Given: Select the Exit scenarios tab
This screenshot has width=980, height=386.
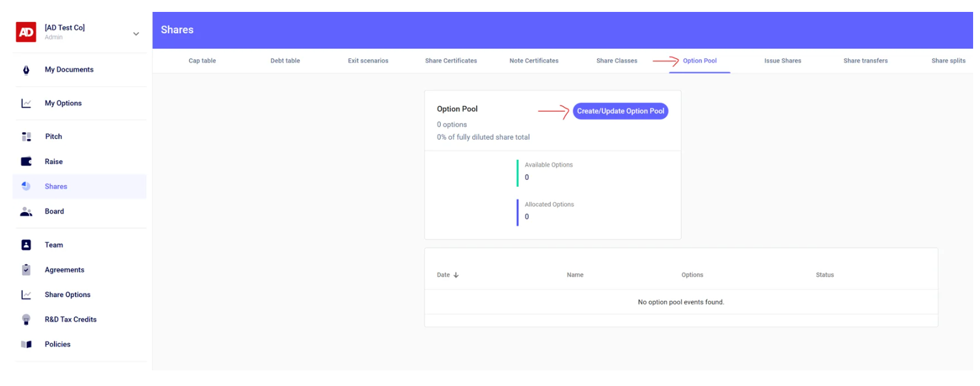Looking at the screenshot, I should pos(368,61).
